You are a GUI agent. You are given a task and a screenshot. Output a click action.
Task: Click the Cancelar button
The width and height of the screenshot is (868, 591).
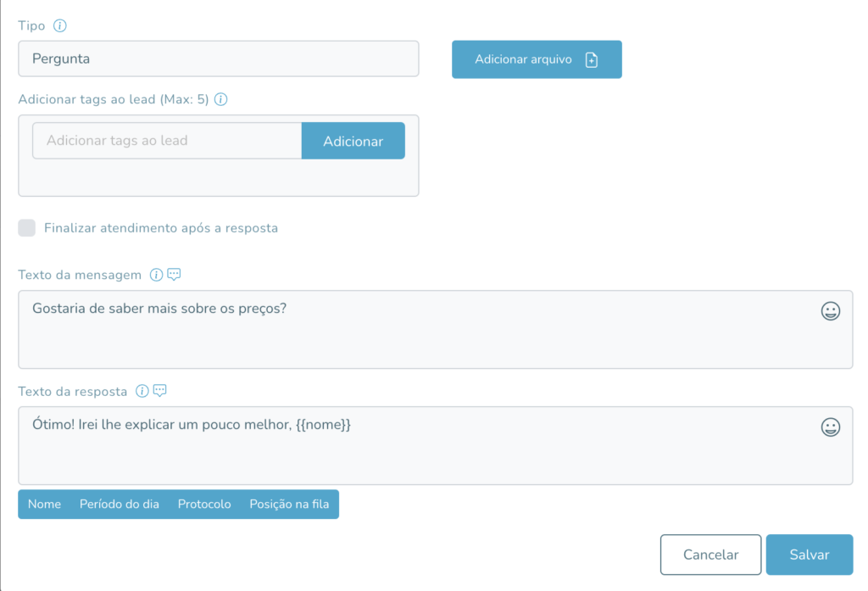[x=711, y=555]
